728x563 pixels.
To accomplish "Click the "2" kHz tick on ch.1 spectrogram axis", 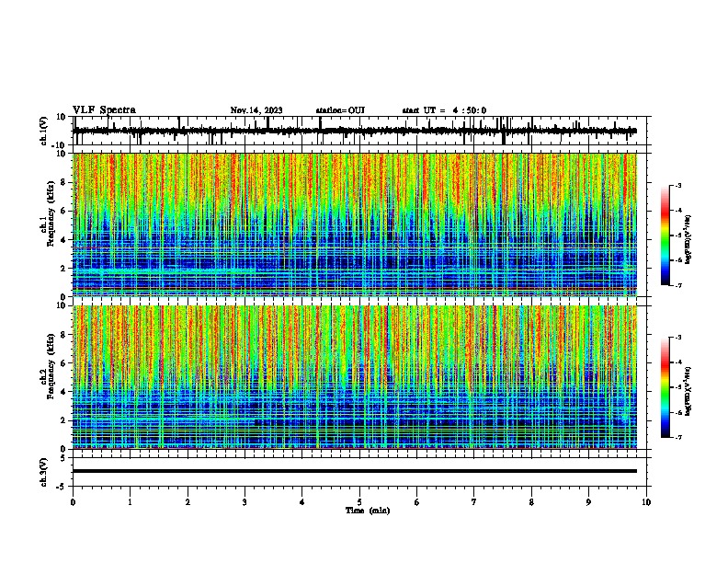I will tap(63, 268).
